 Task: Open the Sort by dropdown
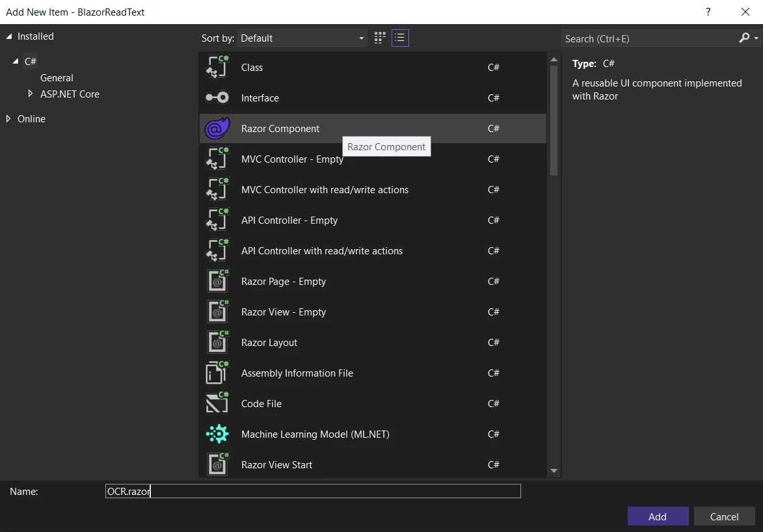(x=302, y=38)
